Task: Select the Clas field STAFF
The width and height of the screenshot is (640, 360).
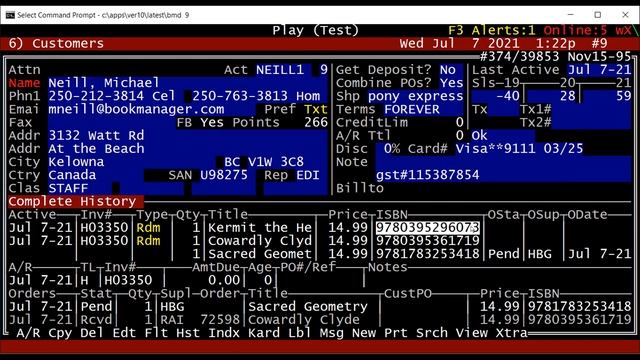Action: coord(68,188)
